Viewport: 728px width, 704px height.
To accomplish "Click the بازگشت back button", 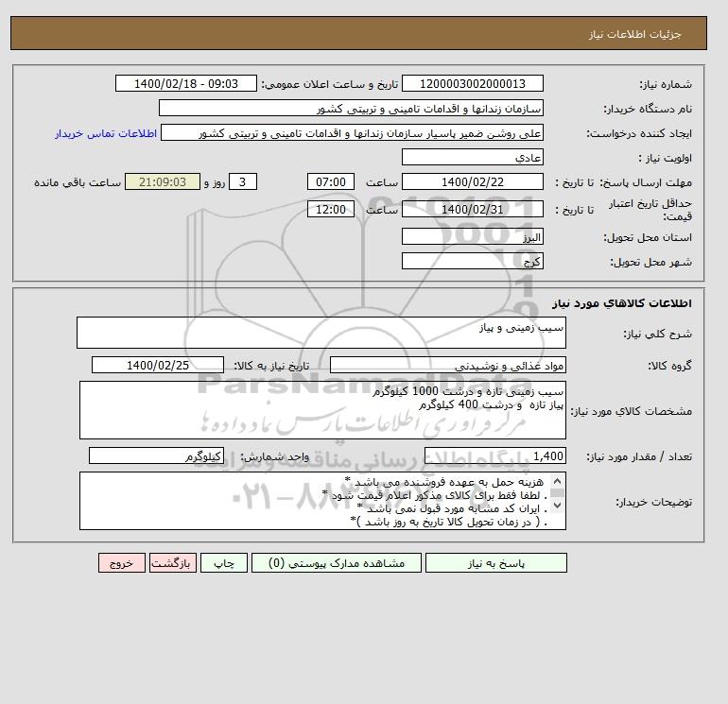I will (x=173, y=562).
